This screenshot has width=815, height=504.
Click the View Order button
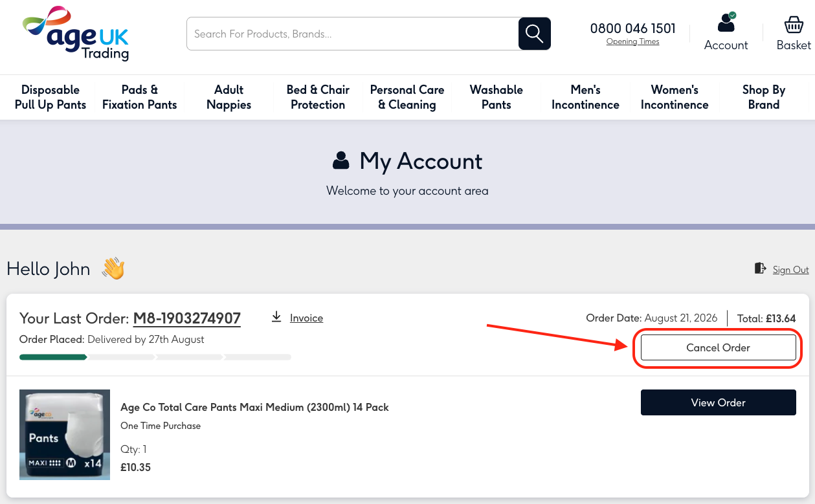click(x=718, y=402)
